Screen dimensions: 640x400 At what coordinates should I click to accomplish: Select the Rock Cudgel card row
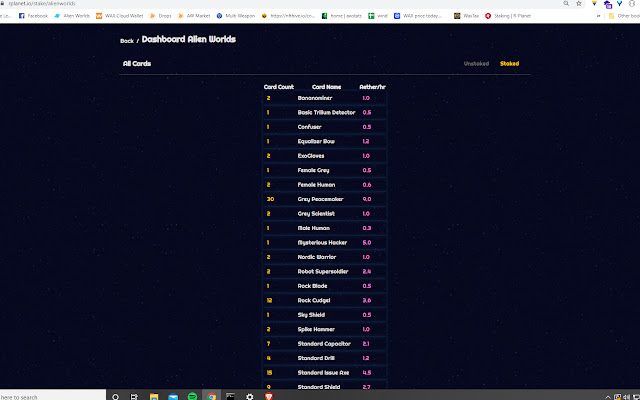tap(324, 300)
